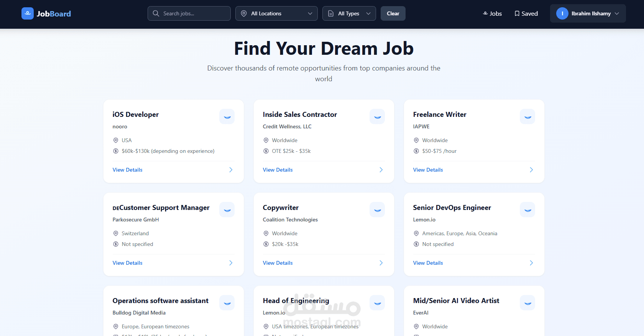Screen dimensions: 644x336
Task: Save the Operations software assistant job
Action: [227, 303]
